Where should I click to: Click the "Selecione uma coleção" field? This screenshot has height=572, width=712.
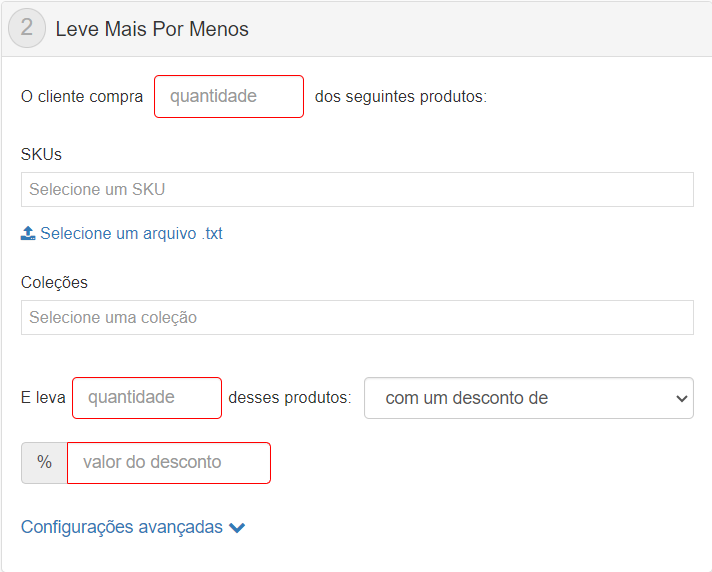(x=357, y=318)
